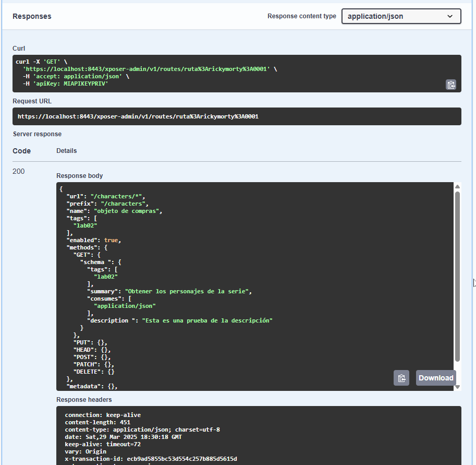This screenshot has width=476, height=465.
Task: Click the "enabled" true value
Action: pyautogui.click(x=112, y=240)
